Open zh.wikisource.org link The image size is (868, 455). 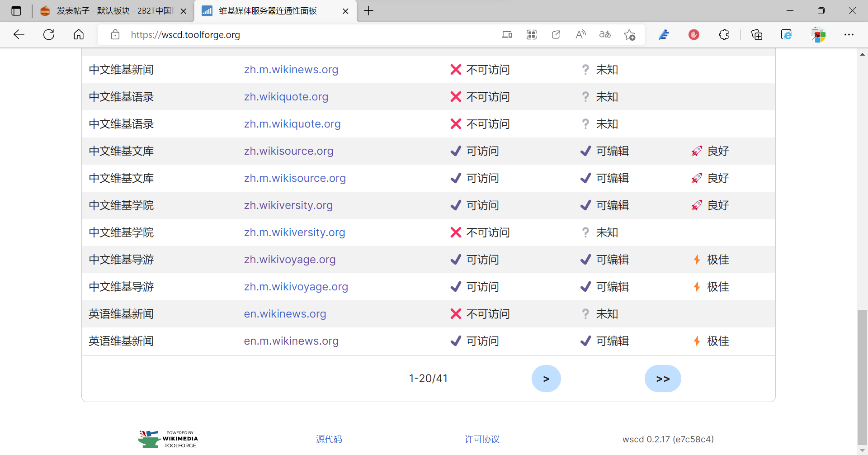(x=289, y=151)
